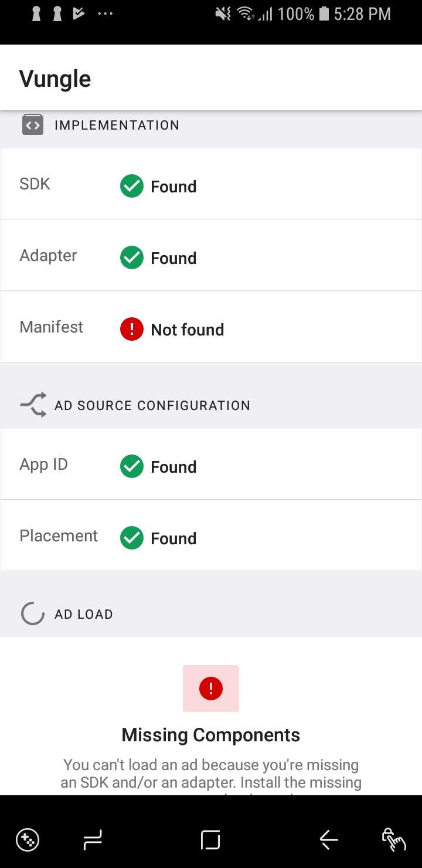Click the Ad Load spinner icon
The image size is (422, 868).
point(32,613)
